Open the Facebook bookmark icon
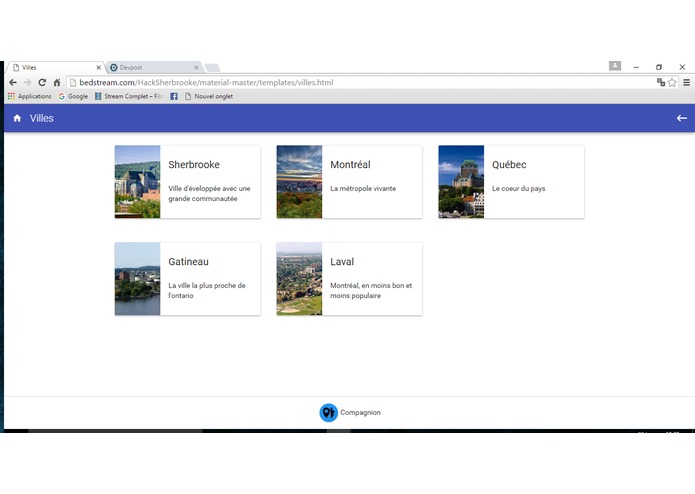 point(174,96)
